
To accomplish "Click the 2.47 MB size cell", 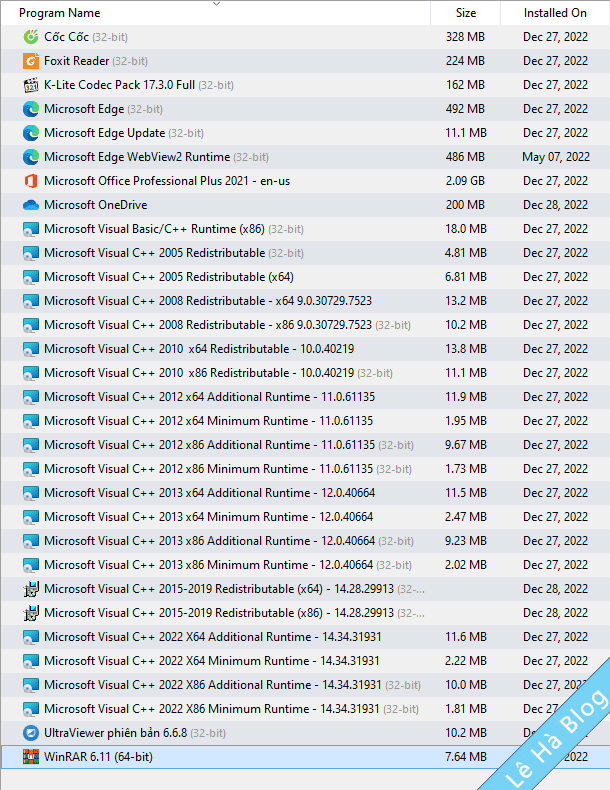I will coord(465,517).
